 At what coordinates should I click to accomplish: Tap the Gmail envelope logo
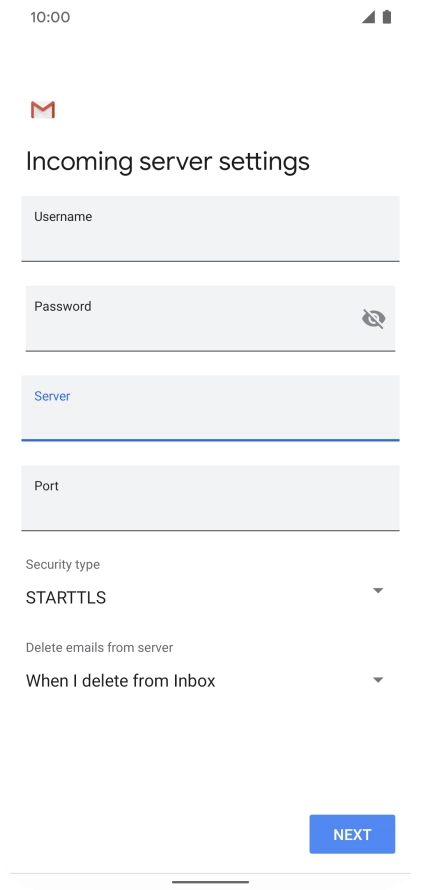43,110
